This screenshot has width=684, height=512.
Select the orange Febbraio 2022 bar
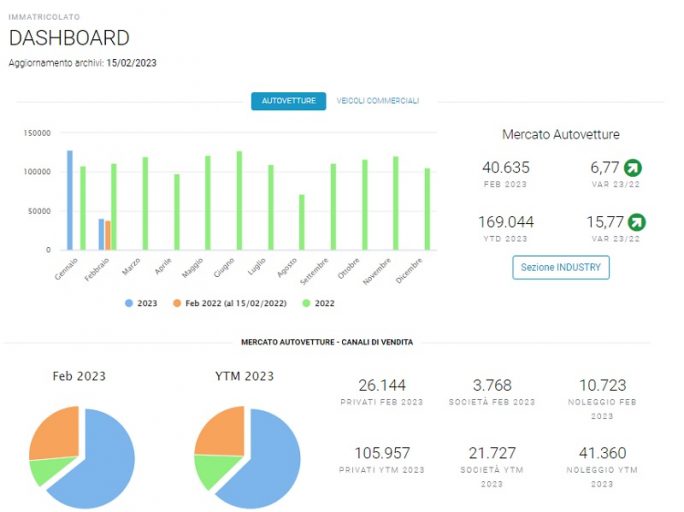coord(108,236)
